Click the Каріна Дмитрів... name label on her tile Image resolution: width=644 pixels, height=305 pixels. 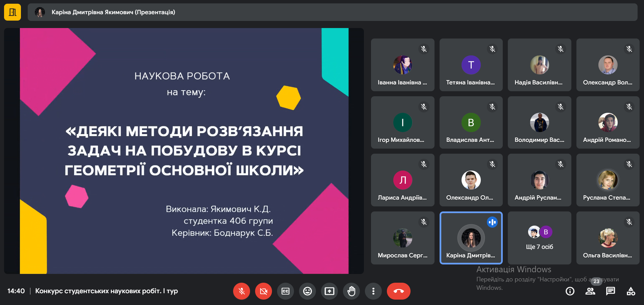pos(471,255)
